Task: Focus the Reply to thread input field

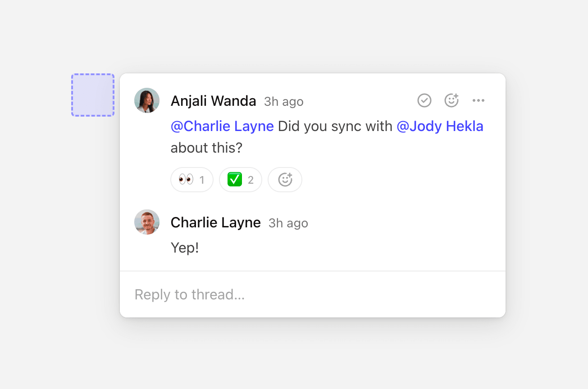Action: [x=312, y=294]
